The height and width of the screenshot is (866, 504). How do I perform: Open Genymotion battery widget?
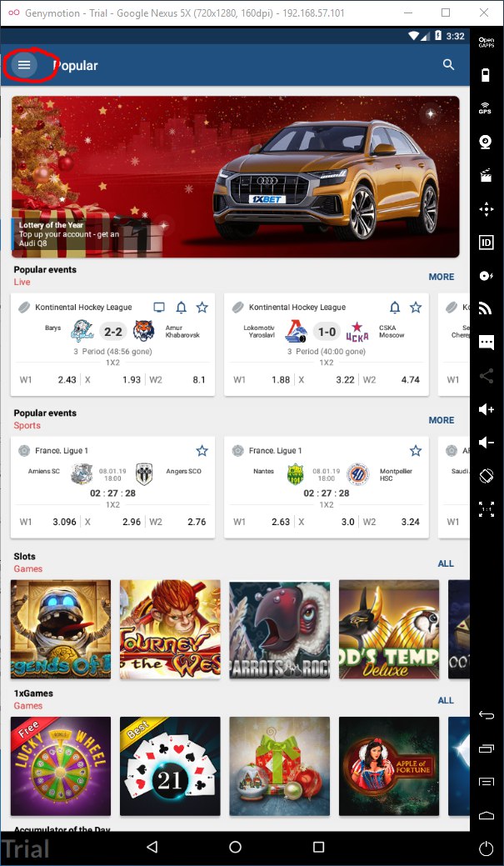[x=486, y=75]
